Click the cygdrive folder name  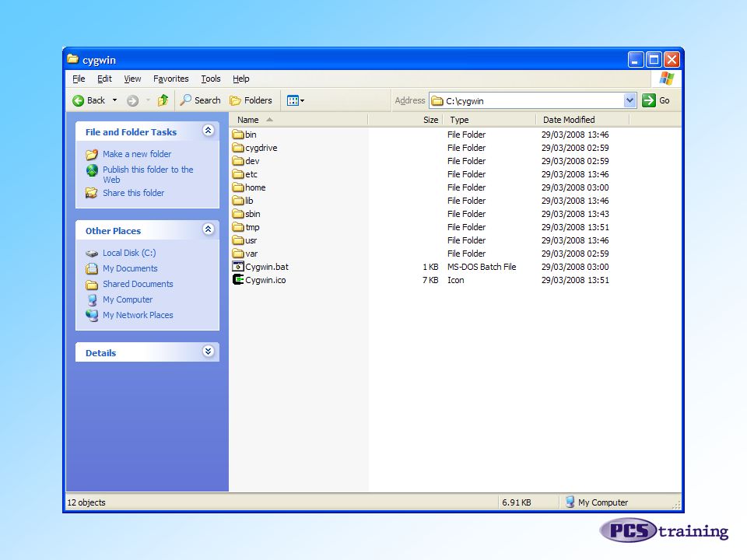tap(261, 148)
